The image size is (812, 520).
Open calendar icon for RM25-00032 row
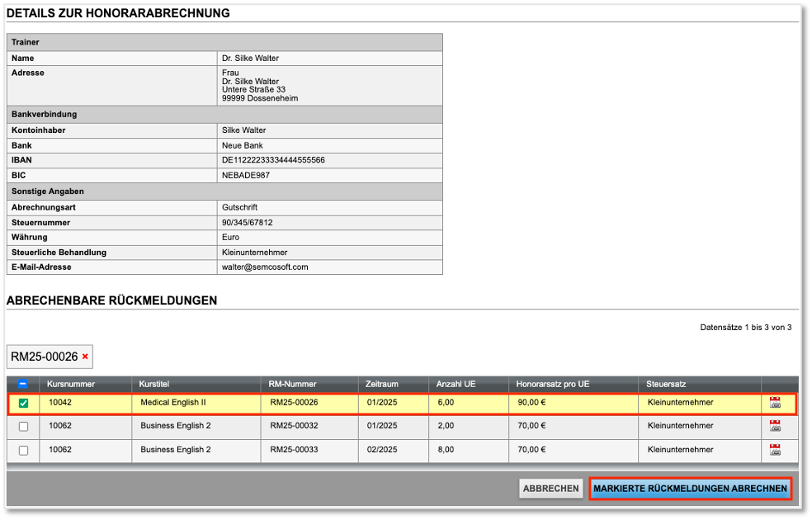(x=774, y=426)
